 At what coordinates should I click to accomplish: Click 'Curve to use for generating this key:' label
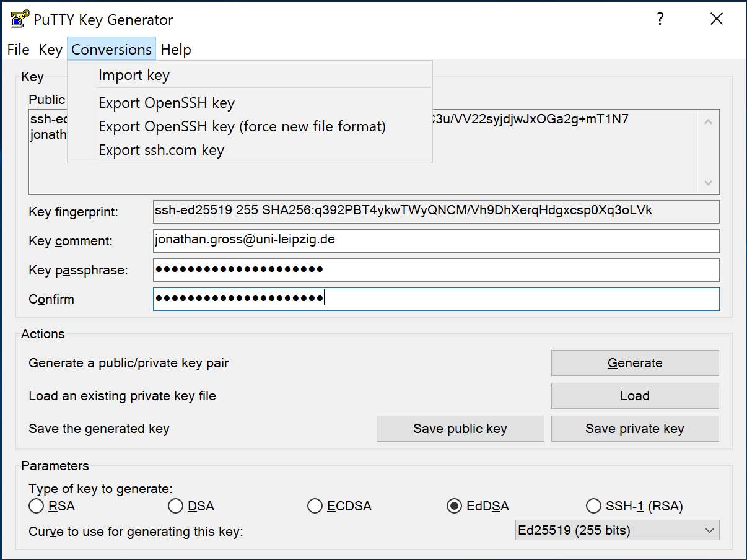pyautogui.click(x=136, y=532)
